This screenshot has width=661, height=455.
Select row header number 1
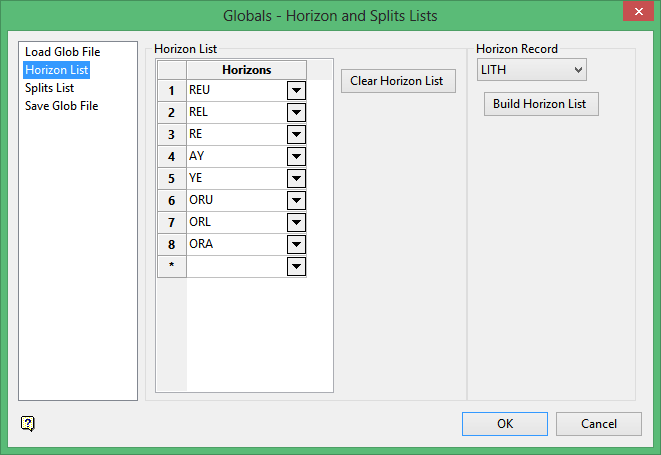pyautogui.click(x=172, y=90)
